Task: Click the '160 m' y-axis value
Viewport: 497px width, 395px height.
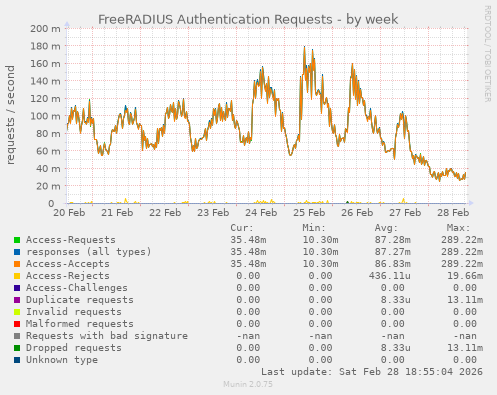Action: (45, 64)
